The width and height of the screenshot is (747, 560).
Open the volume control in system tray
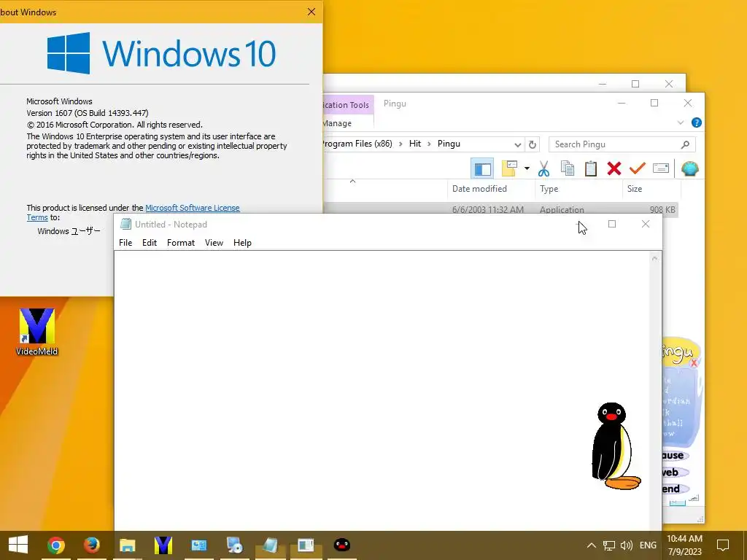pyautogui.click(x=627, y=545)
